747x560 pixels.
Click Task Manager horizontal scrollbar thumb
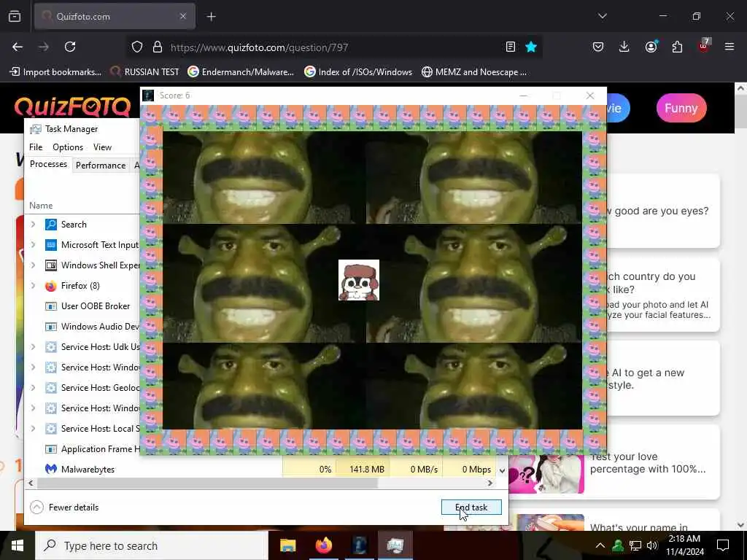click(x=207, y=483)
